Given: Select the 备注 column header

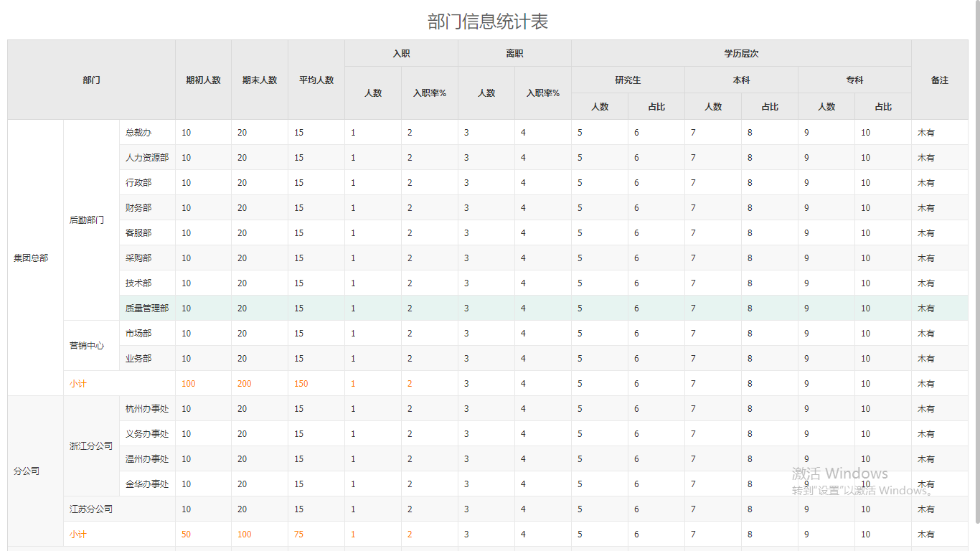Looking at the screenshot, I should coord(940,80).
